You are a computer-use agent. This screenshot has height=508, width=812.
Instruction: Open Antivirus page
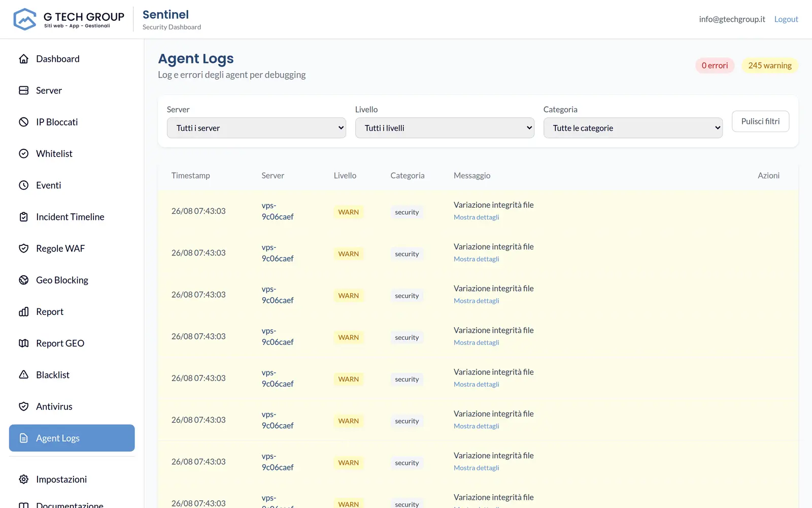tap(72, 406)
